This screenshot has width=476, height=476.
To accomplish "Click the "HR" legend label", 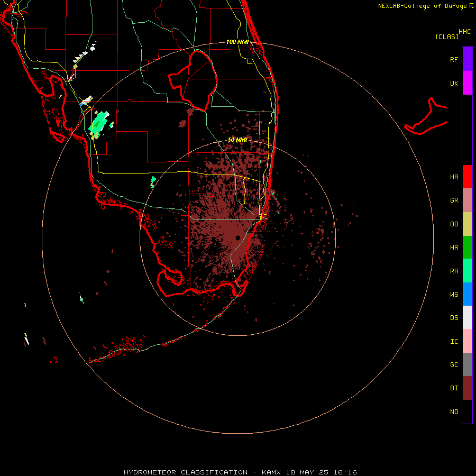I will 454,247.
